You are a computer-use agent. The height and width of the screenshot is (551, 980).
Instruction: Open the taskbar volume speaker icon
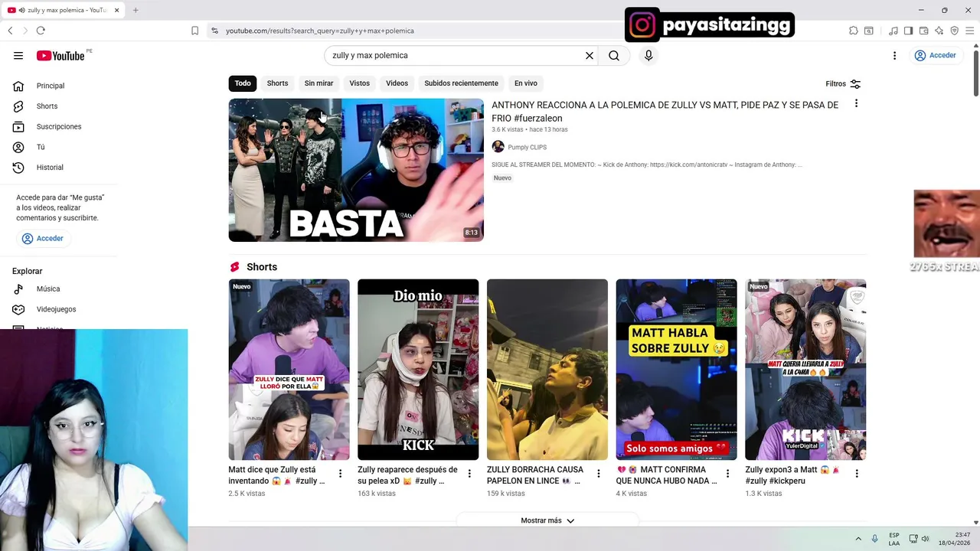pyautogui.click(x=926, y=539)
